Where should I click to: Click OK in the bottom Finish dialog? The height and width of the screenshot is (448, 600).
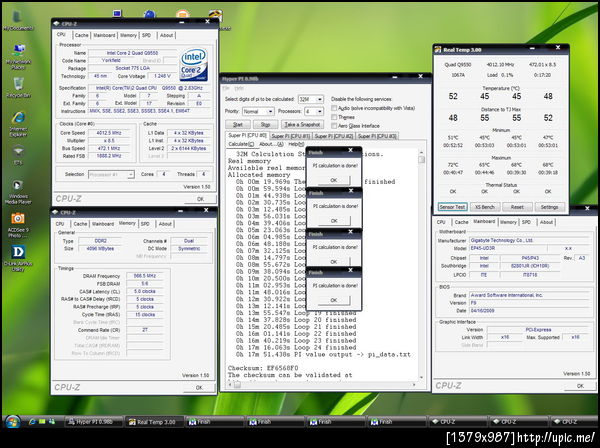point(334,300)
